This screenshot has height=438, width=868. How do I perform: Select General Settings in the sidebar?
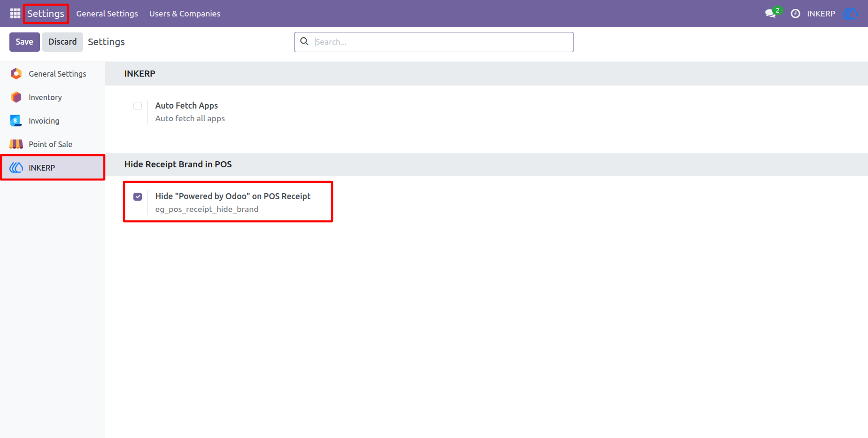53,74
